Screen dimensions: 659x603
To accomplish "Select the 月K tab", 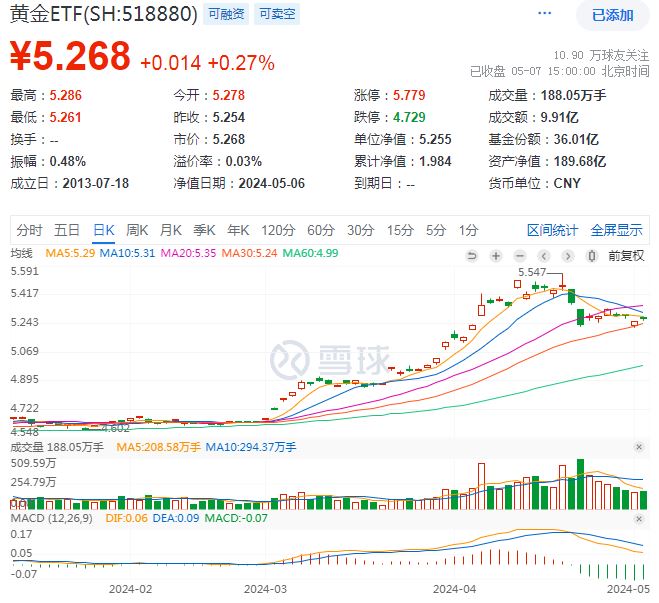I will (x=171, y=230).
